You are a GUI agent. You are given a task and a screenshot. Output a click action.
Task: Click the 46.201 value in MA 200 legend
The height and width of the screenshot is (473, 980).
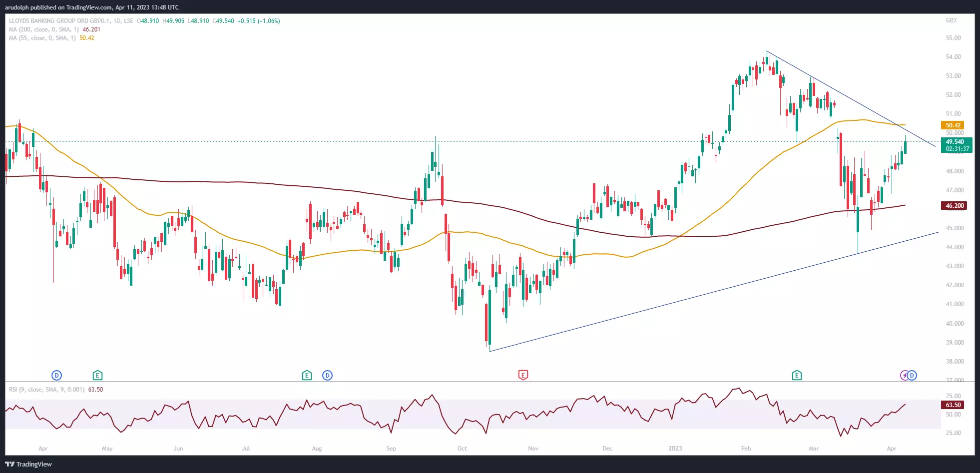(x=91, y=29)
